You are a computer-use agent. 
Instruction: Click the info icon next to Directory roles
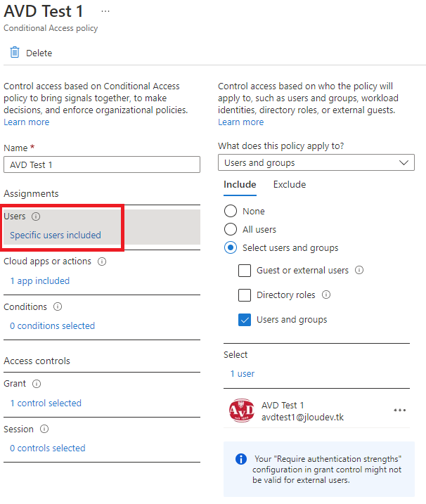tap(326, 295)
